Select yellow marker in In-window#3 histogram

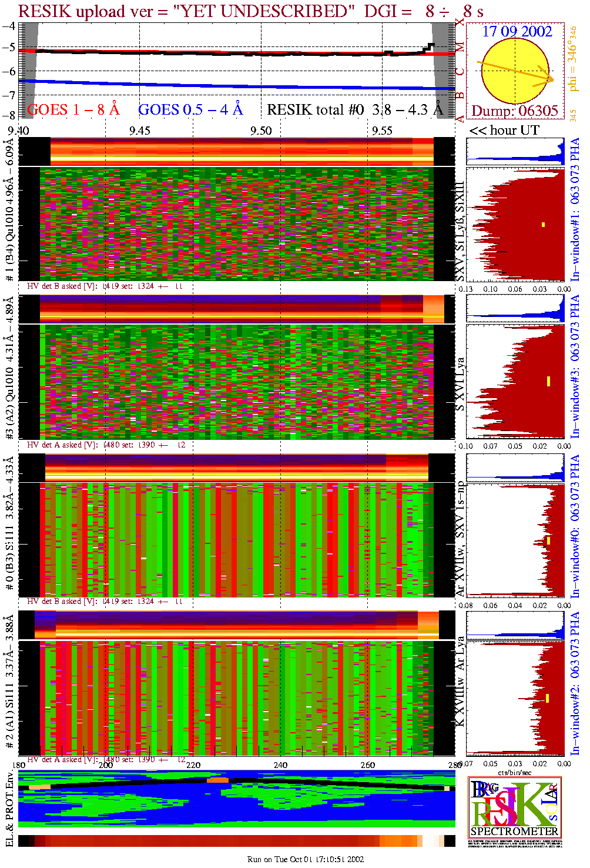tap(548, 381)
